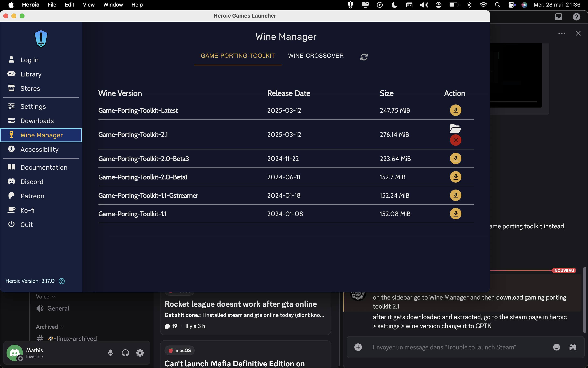Open Wi-Fi status in menu bar
Image resolution: width=588 pixels, height=368 pixels.
click(x=483, y=5)
